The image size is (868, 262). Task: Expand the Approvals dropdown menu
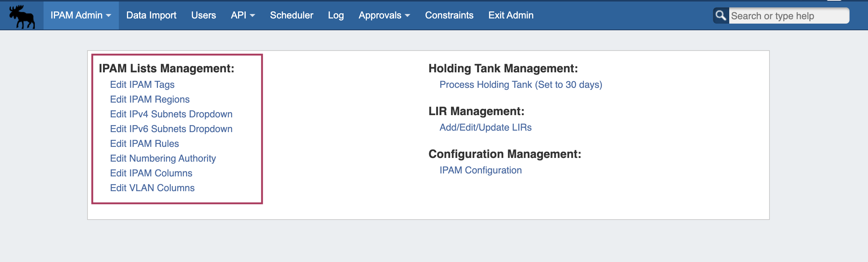click(x=384, y=15)
